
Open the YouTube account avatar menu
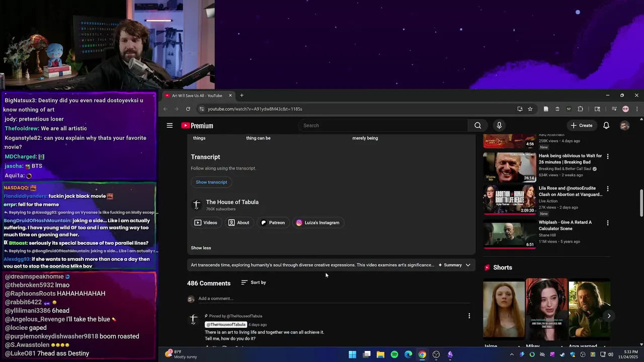pyautogui.click(x=624, y=126)
